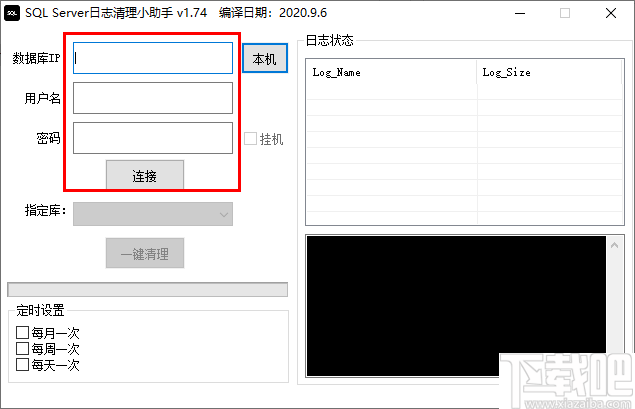This screenshot has height=409, width=635.
Task: Click the 日志状态 group title
Action: click(329, 40)
